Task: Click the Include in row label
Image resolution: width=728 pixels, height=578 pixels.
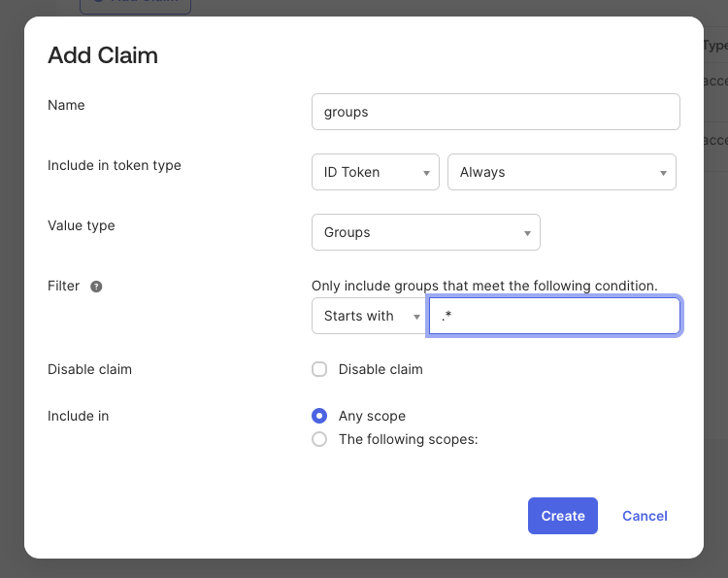Action: pos(78,416)
